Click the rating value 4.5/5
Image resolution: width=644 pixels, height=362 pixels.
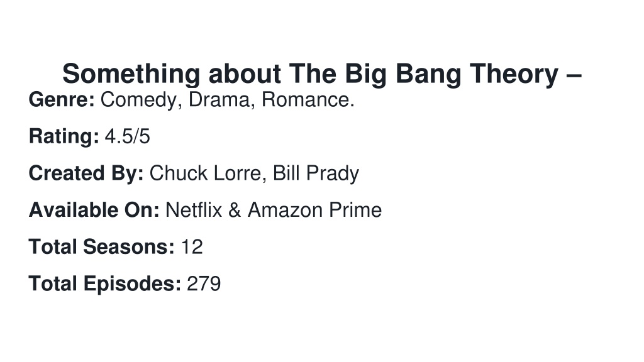click(127, 136)
